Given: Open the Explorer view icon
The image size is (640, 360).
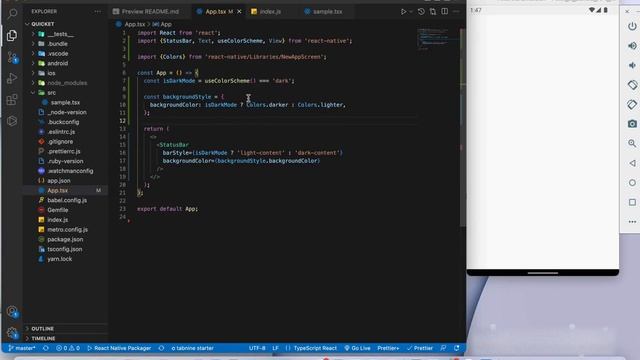Looking at the screenshot, I should pos(12,36).
